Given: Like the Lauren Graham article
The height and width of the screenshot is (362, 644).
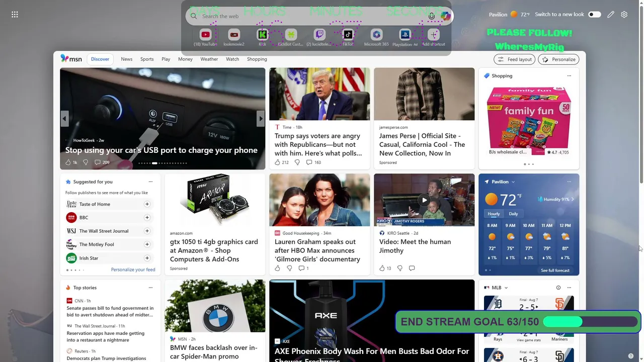Looking at the screenshot, I should [x=277, y=268].
